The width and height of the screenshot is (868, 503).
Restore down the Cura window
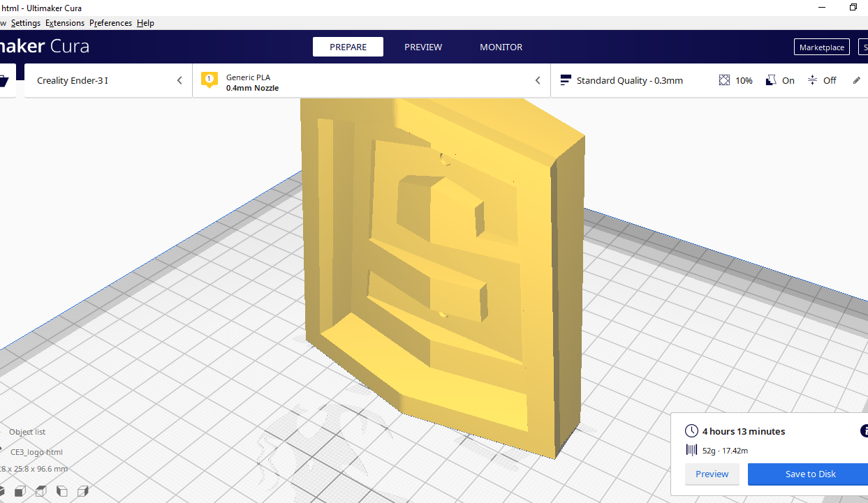click(x=853, y=7)
